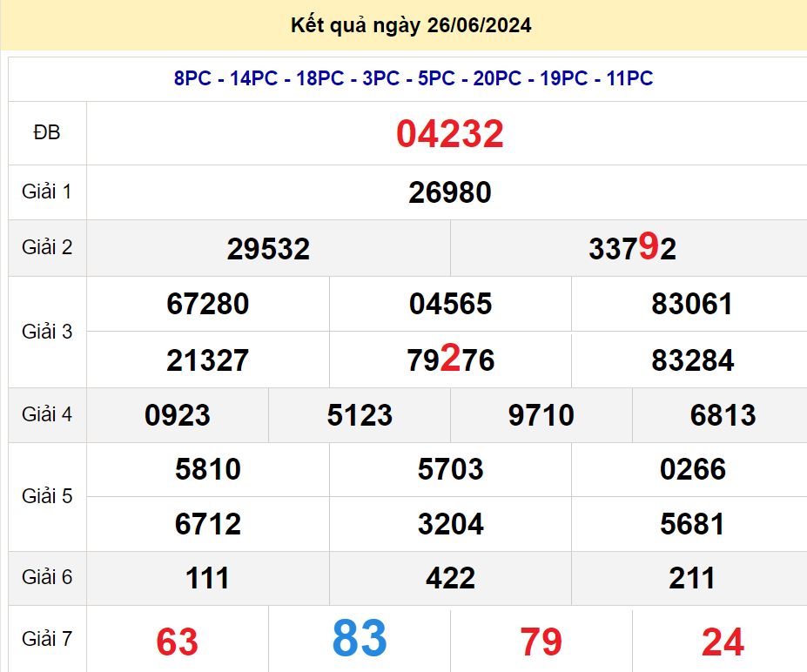This screenshot has width=807, height=672.
Task: Select the Giải 7 row label
Action: pos(47,640)
